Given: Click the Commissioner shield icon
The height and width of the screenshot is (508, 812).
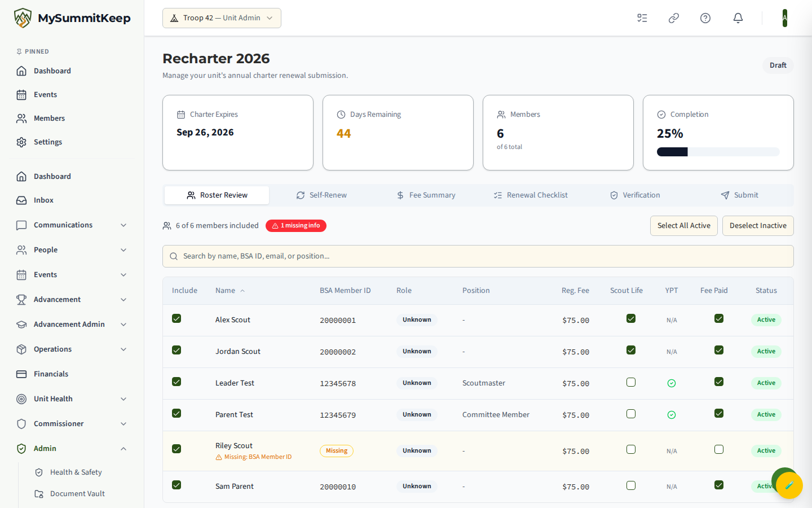Looking at the screenshot, I should tap(21, 423).
